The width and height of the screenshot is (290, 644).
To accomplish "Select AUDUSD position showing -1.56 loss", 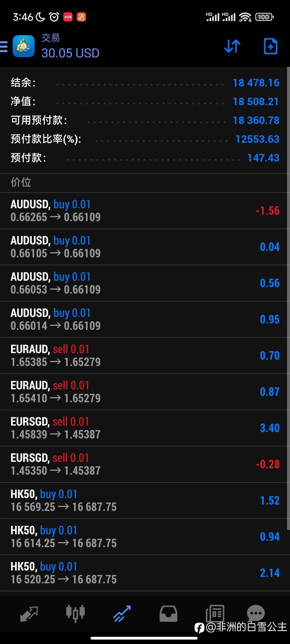I will pos(145,211).
